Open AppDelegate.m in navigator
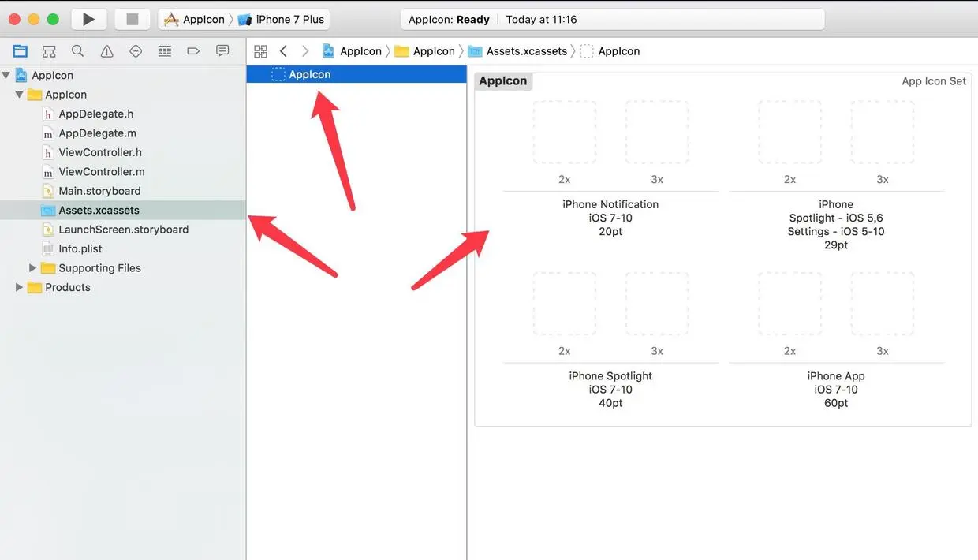Image resolution: width=978 pixels, height=560 pixels. (97, 133)
